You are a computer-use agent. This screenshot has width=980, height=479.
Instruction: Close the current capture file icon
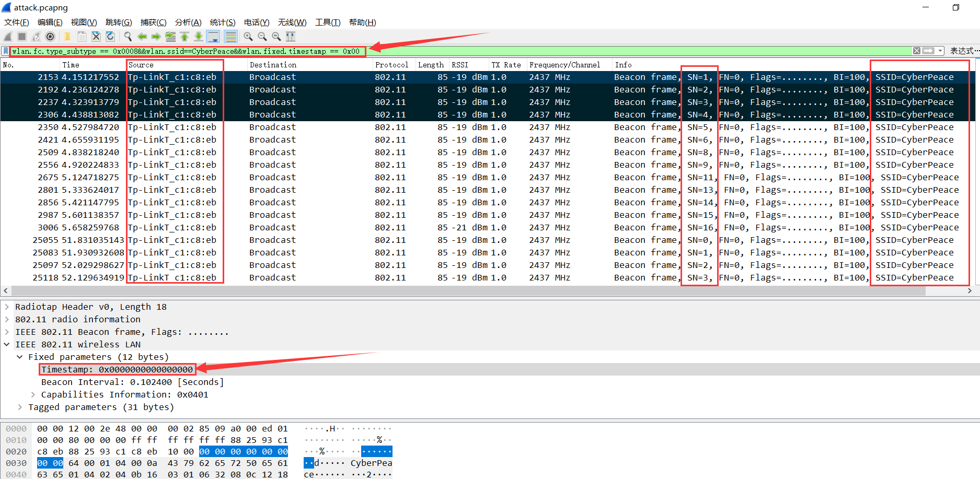pyautogui.click(x=96, y=37)
